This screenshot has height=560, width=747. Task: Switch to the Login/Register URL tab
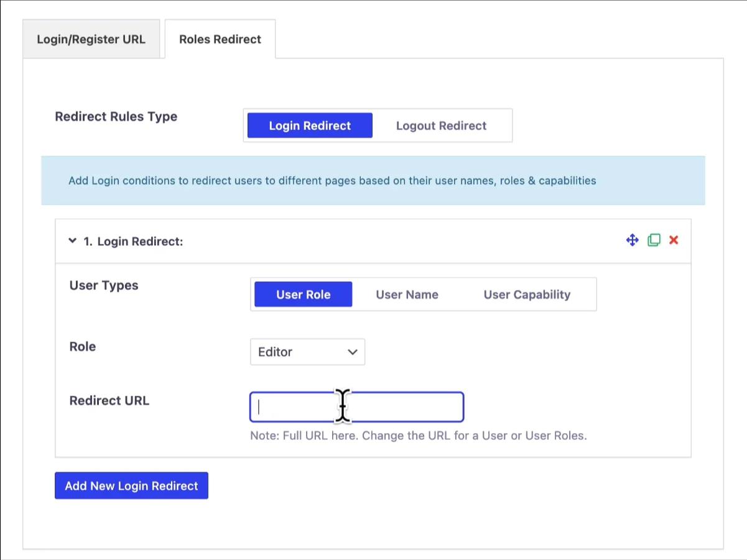(91, 39)
